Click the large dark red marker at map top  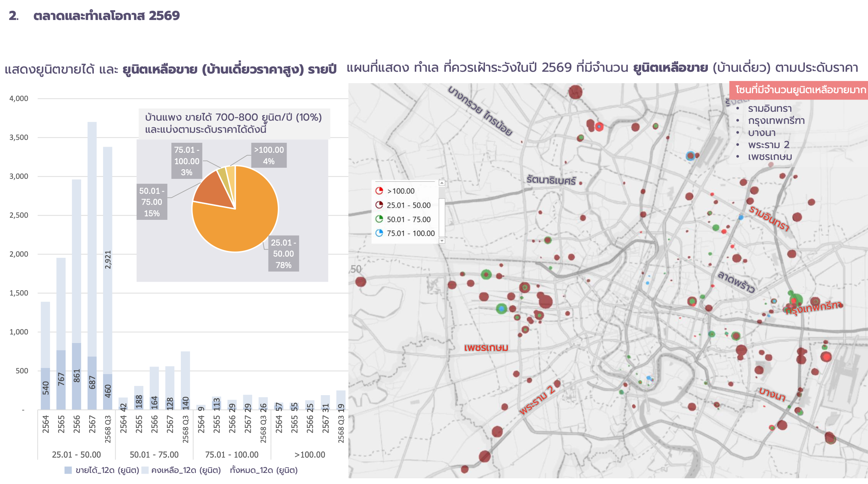pyautogui.click(x=575, y=92)
